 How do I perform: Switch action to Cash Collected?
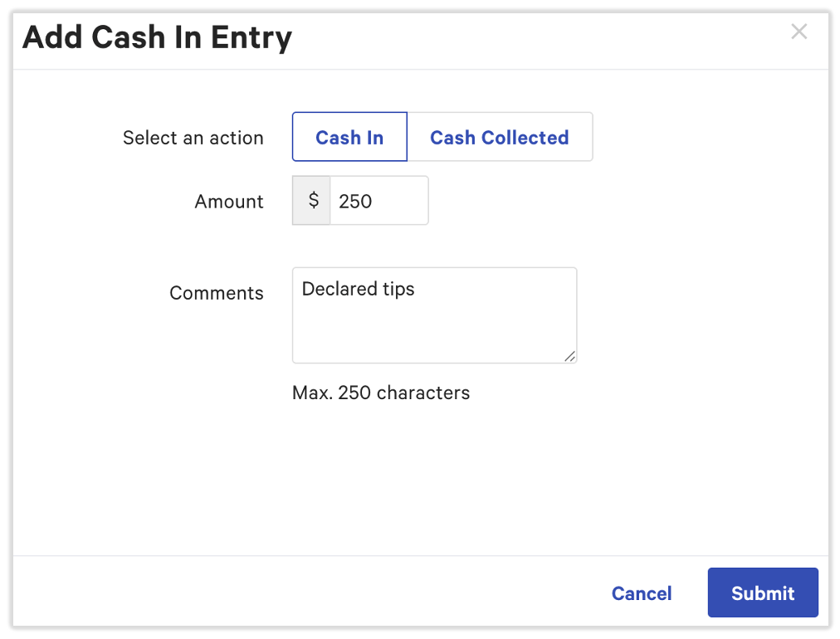(500, 137)
